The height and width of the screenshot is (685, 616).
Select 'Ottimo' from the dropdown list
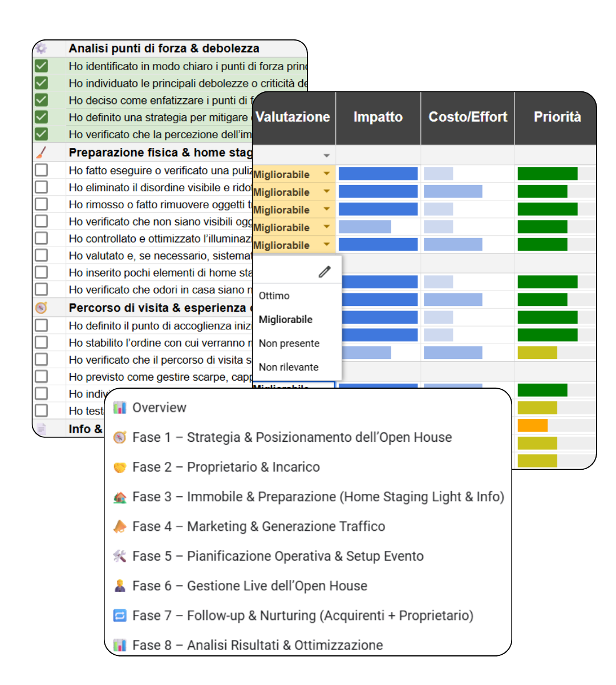(274, 296)
